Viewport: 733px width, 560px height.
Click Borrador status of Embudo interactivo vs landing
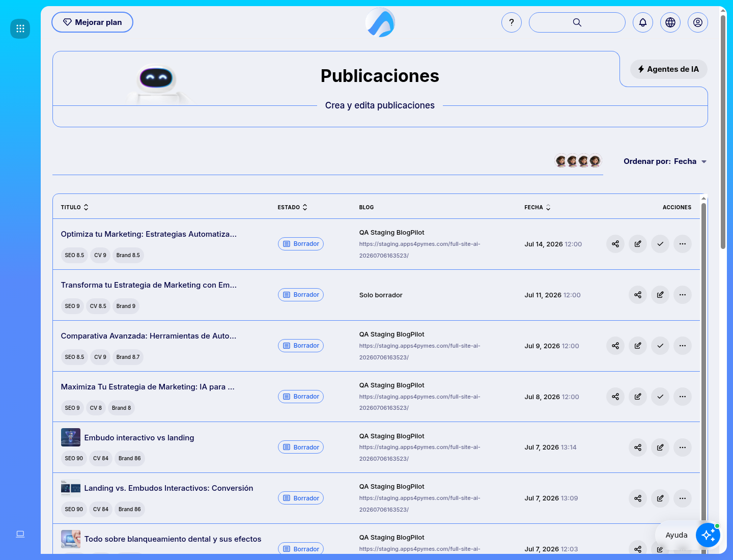coord(301,447)
